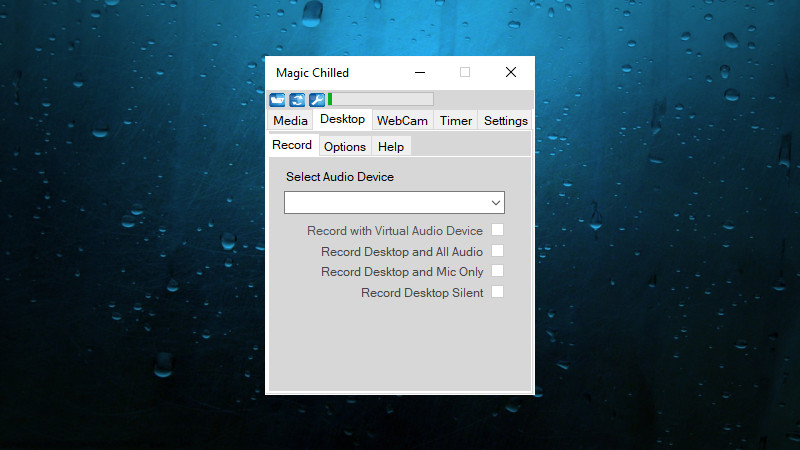Check Record Desktop and All Audio
This screenshot has width=800, height=450.
497,251
